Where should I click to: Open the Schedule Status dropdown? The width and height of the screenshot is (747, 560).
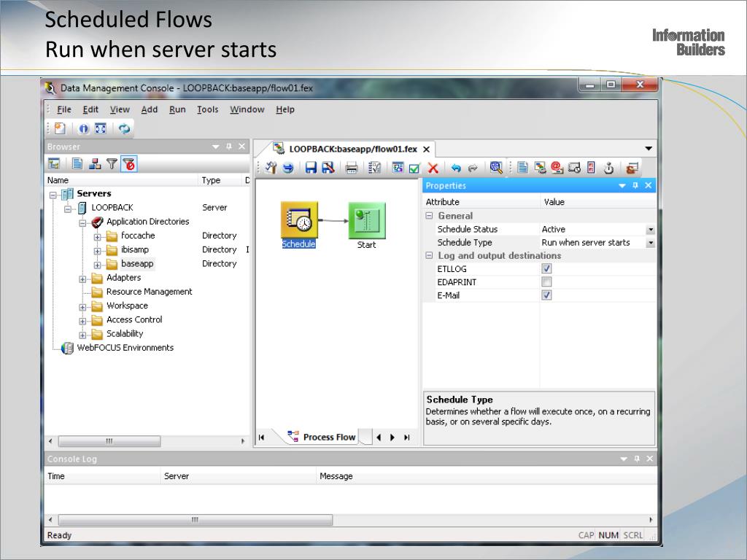(x=650, y=230)
